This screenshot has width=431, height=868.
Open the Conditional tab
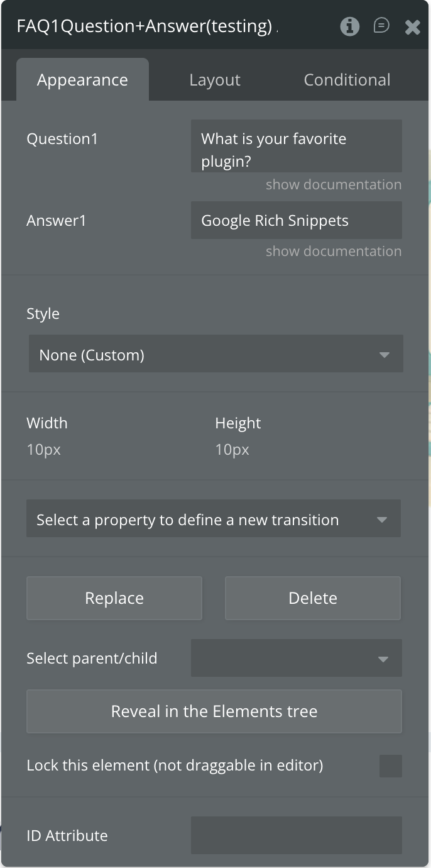pyautogui.click(x=347, y=80)
